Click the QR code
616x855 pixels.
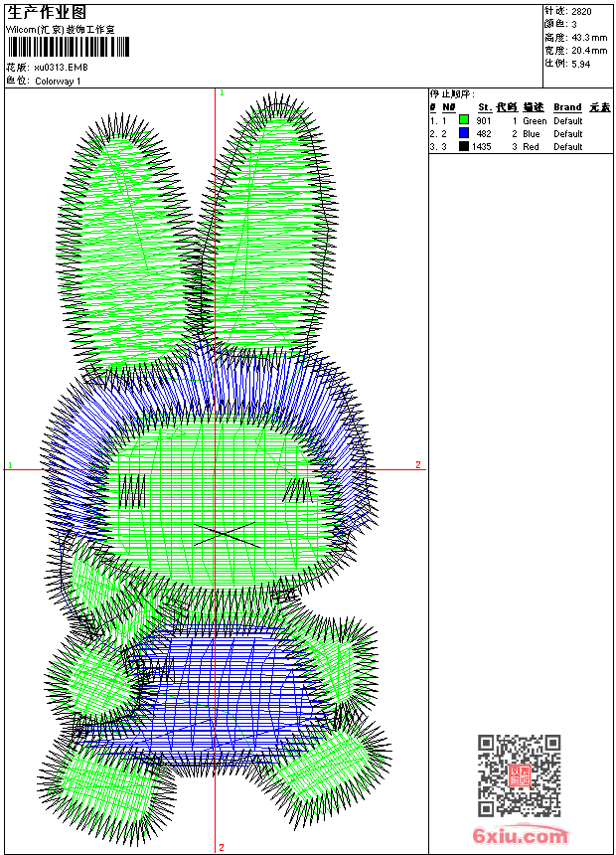(x=519, y=774)
